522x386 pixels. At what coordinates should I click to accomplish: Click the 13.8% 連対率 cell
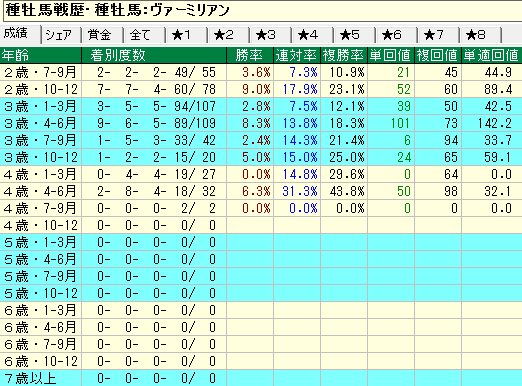point(297,123)
